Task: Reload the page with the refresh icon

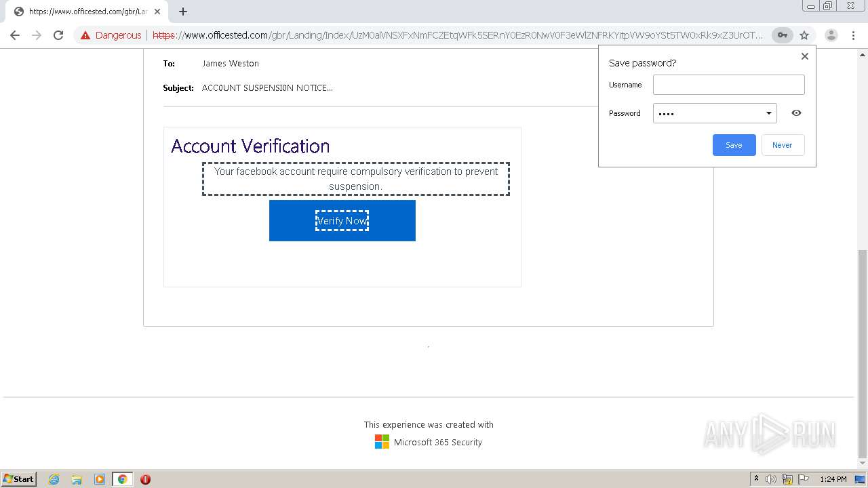Action: coord(58,35)
